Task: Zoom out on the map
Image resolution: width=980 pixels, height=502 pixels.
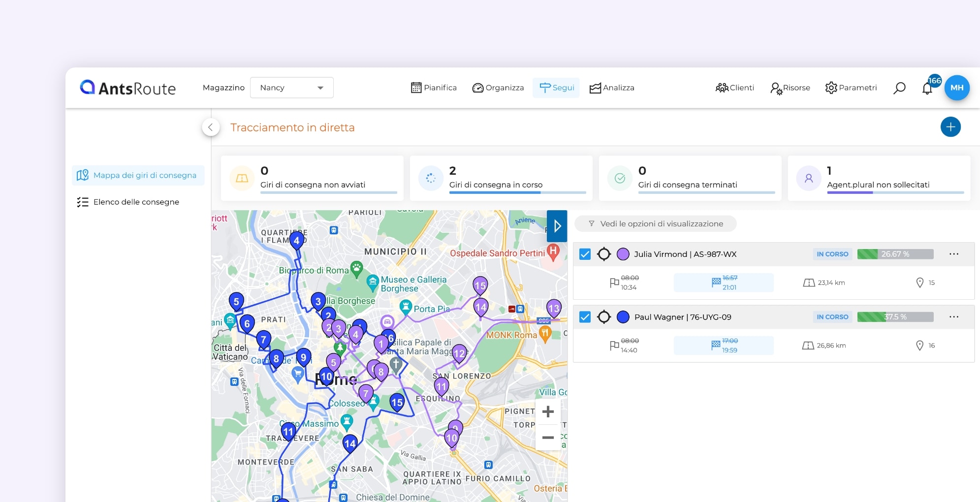Action: pos(548,438)
